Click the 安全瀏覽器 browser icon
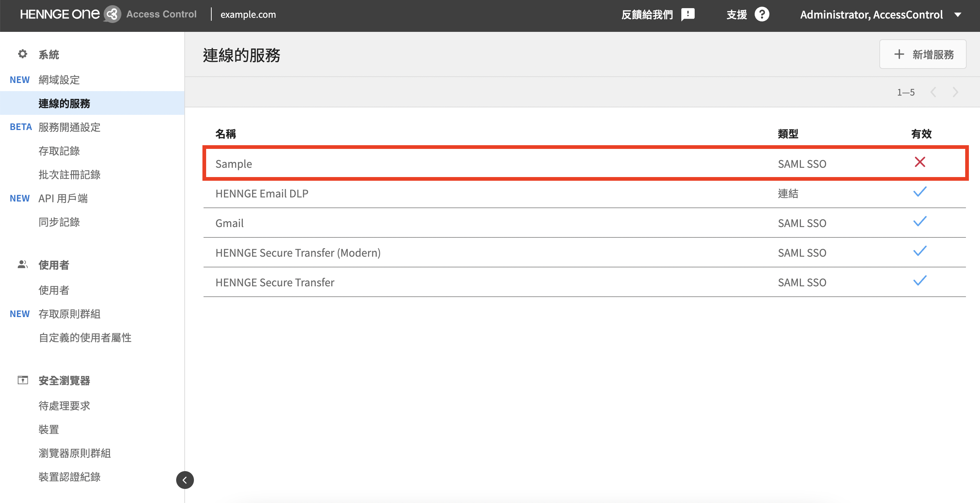980x503 pixels. pos(23,380)
